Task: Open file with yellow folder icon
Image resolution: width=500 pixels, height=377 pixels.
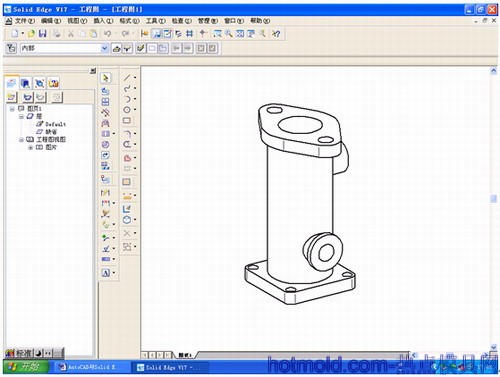Action: click(31, 33)
